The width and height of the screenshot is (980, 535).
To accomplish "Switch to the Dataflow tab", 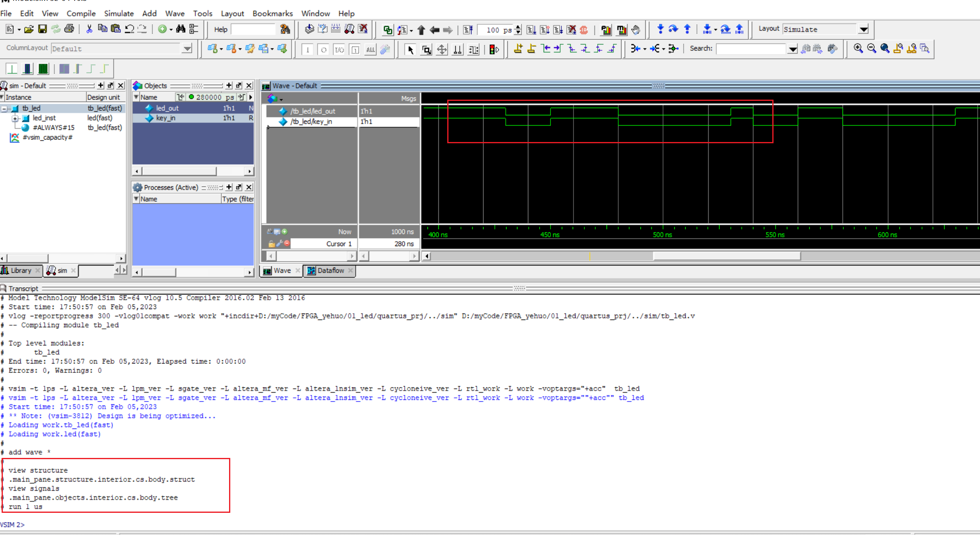I will [x=330, y=270].
